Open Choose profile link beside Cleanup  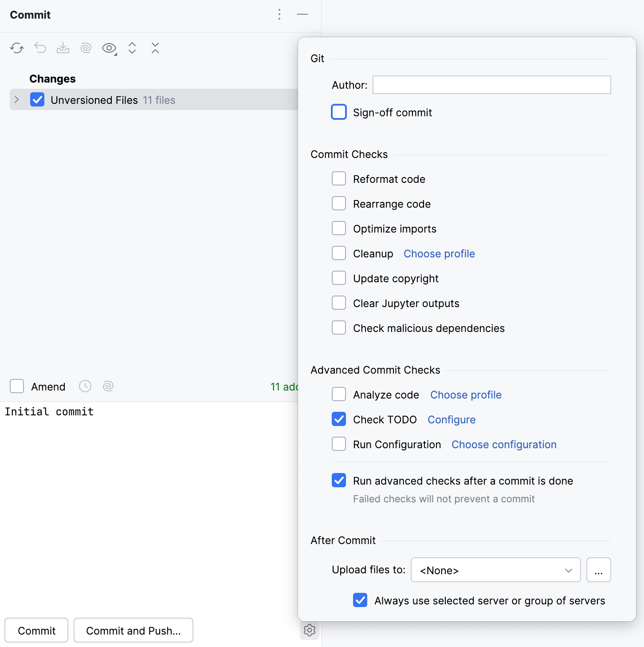439,253
